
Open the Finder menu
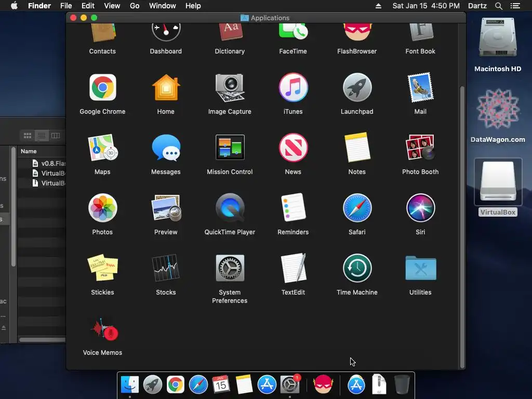pos(39,6)
